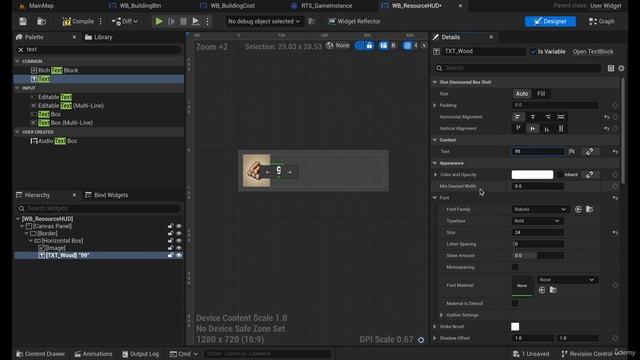
Task: Open the Diff dropdown
Action: (x=125, y=21)
